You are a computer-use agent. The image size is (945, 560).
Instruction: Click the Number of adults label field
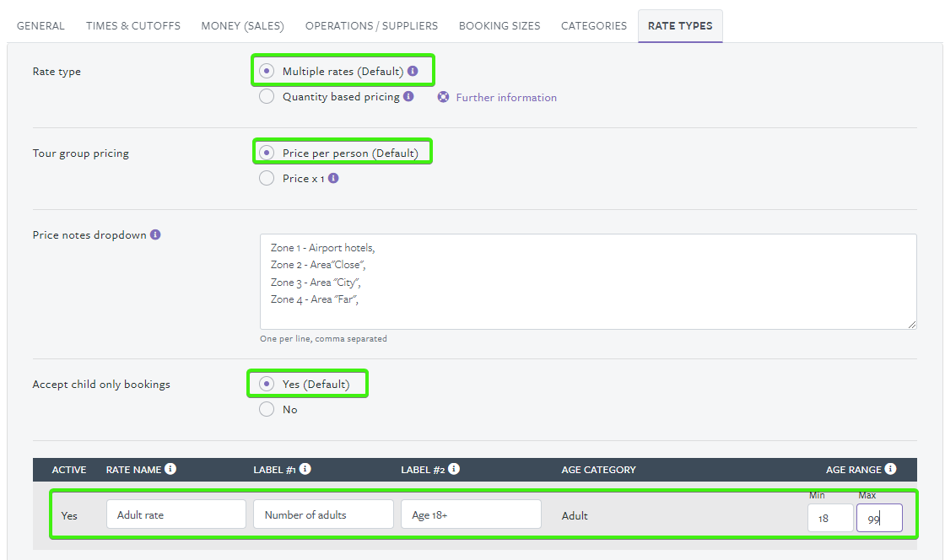pyautogui.click(x=323, y=514)
